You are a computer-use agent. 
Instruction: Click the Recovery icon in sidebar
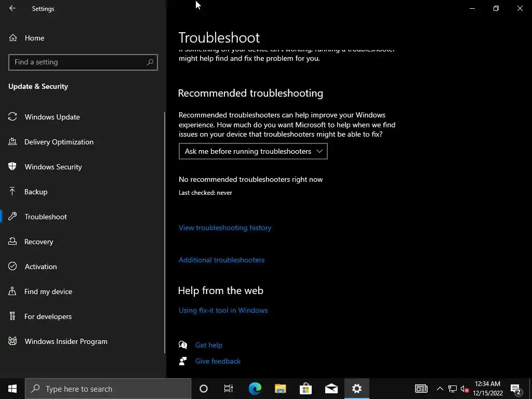tap(12, 241)
